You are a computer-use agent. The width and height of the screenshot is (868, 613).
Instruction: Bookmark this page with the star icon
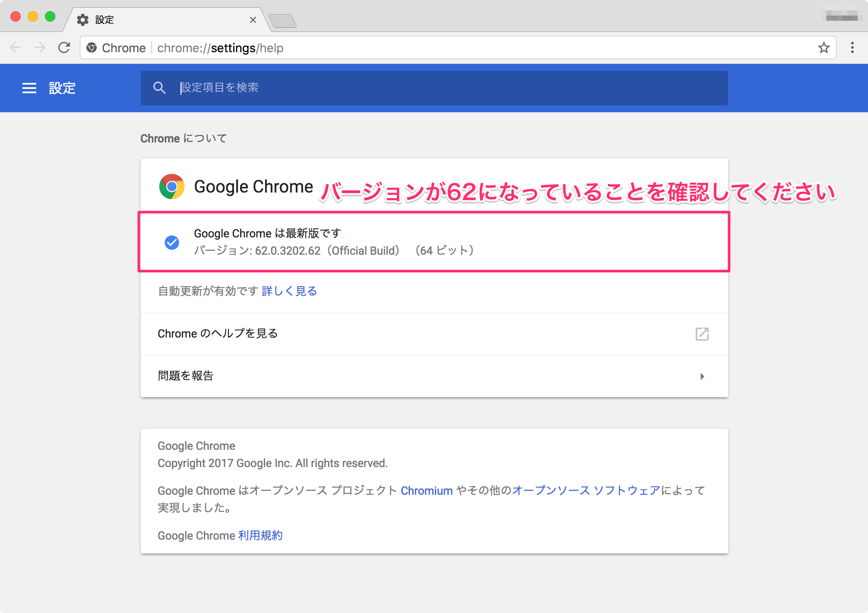coord(824,47)
